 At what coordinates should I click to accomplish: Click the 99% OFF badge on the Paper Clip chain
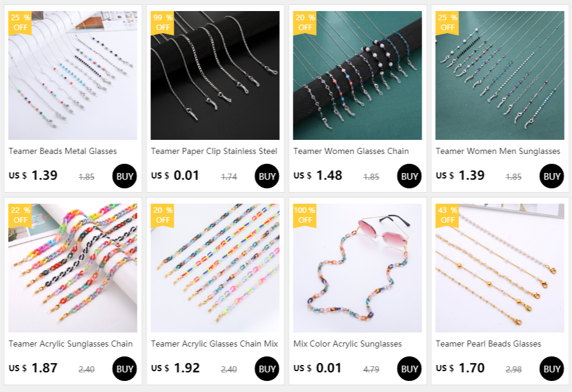click(163, 23)
